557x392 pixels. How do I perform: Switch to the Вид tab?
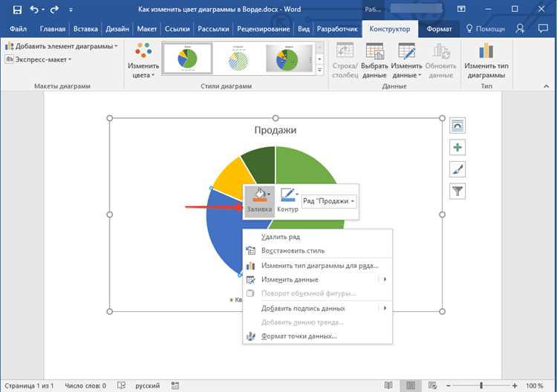click(x=303, y=29)
